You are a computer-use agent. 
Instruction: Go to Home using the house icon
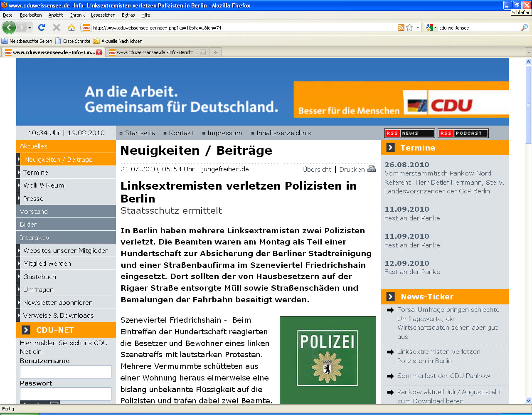[71, 28]
